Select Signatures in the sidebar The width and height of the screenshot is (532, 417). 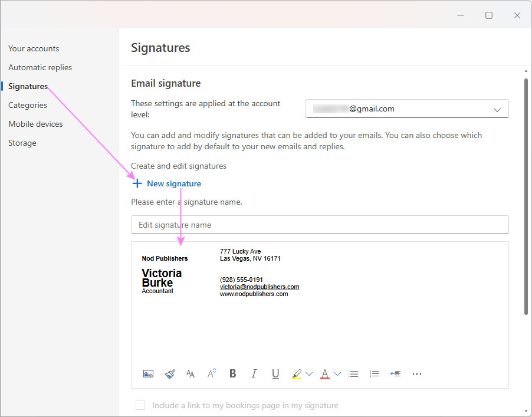click(28, 87)
